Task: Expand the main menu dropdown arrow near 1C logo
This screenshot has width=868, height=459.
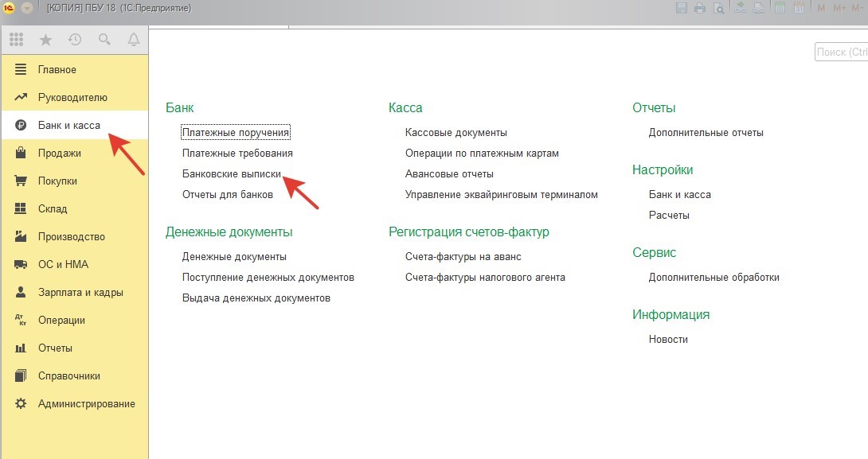Action: click(x=26, y=8)
